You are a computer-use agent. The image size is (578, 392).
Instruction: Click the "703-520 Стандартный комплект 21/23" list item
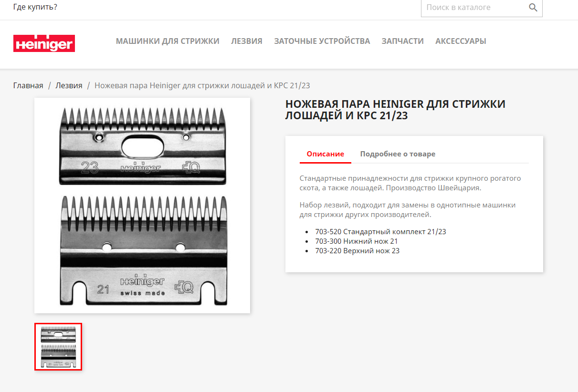pos(380,232)
